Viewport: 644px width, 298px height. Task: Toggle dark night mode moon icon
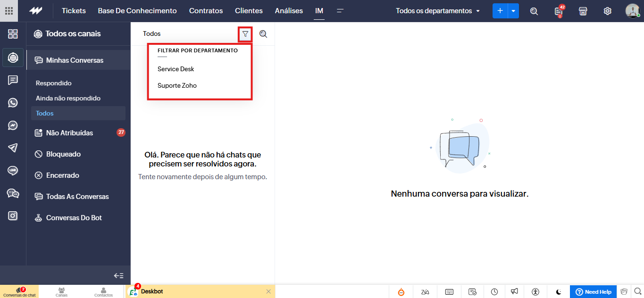[x=559, y=292]
